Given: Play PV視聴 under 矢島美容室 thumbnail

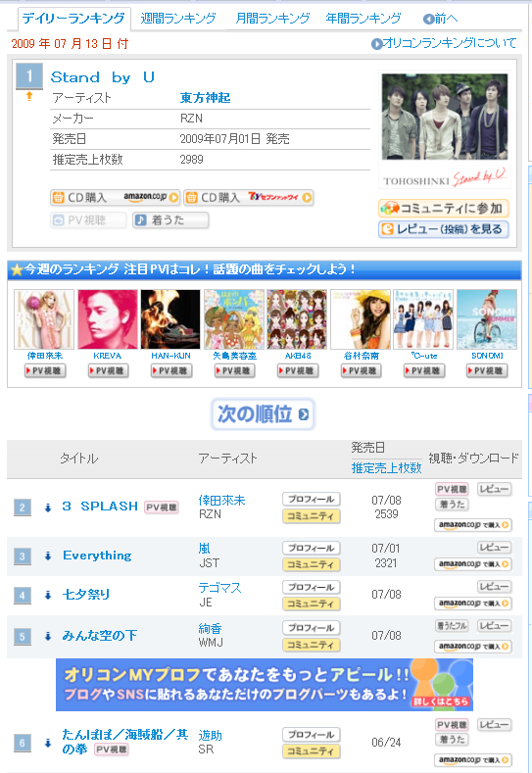Looking at the screenshot, I should coord(235,370).
